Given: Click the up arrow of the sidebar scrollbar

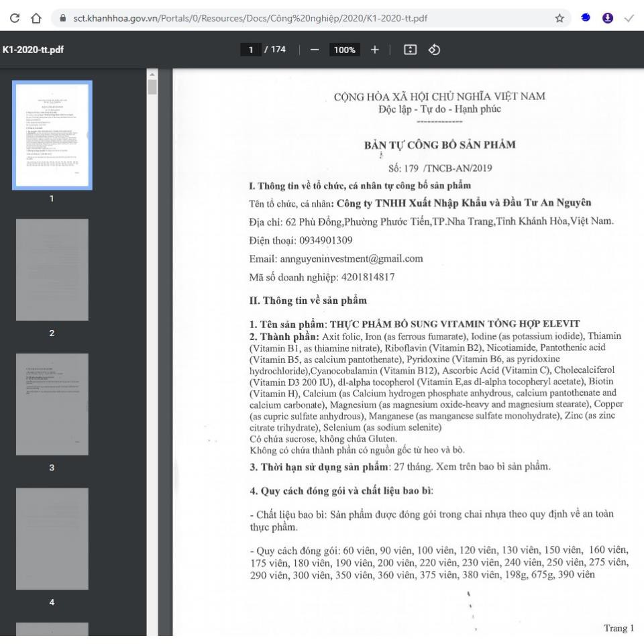Looking at the screenshot, I should coord(152,74).
